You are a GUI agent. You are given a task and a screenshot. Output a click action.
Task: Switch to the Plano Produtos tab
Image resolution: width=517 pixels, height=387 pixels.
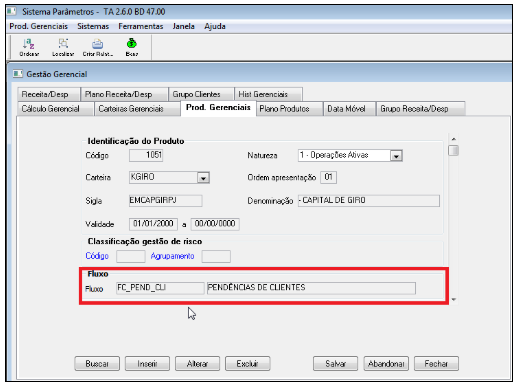289,109
